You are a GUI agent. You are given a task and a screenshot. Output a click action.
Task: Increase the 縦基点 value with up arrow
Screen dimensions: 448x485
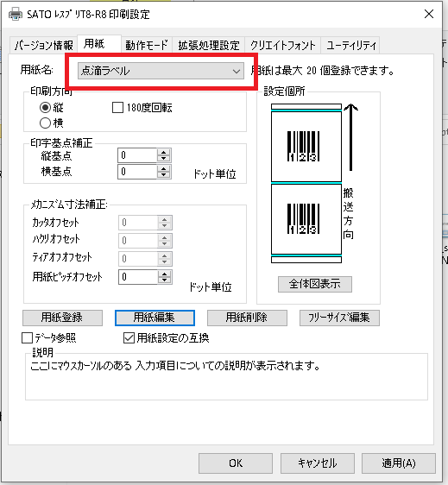pos(164,152)
